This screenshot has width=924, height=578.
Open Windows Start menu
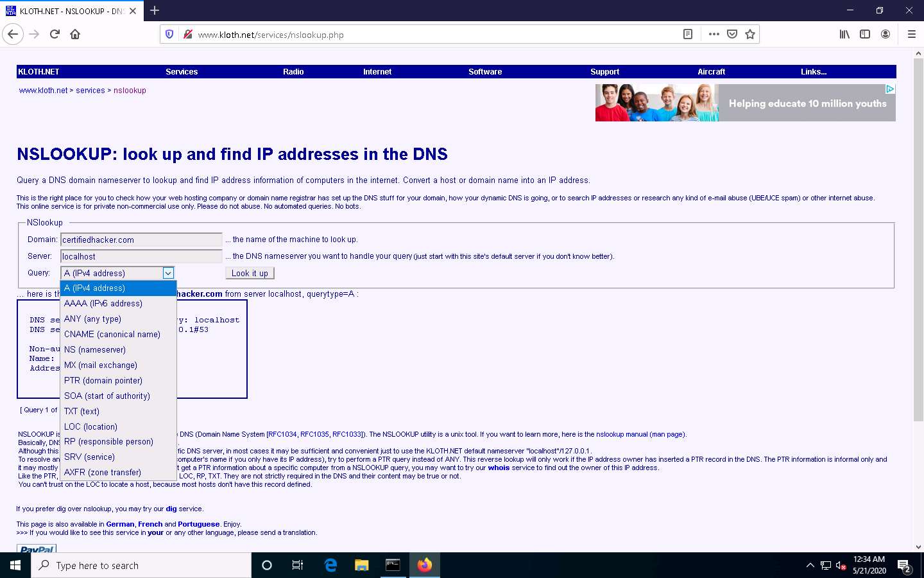(x=15, y=565)
